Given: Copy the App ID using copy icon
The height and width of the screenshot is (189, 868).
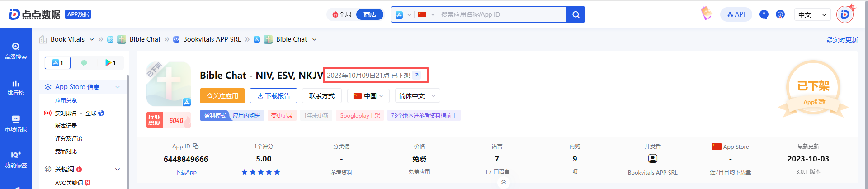Looking at the screenshot, I should click(x=196, y=146).
